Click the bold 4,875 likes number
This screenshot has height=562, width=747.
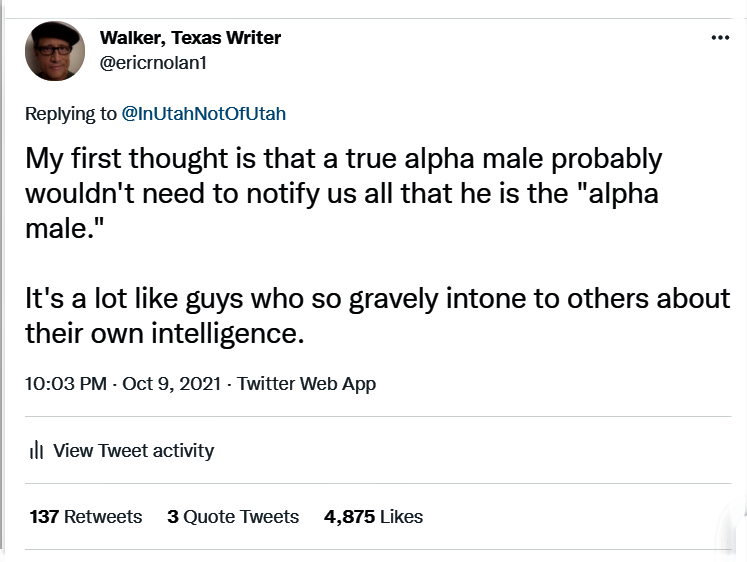(x=347, y=517)
